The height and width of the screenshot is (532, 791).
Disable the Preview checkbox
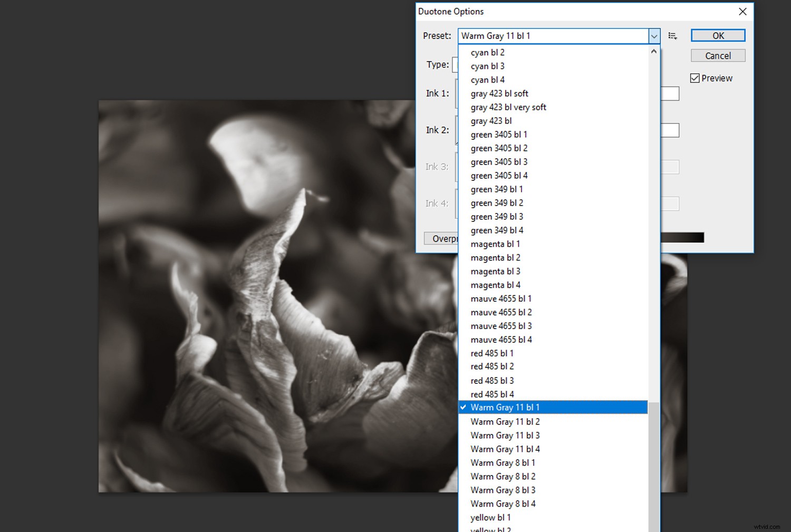pos(695,78)
